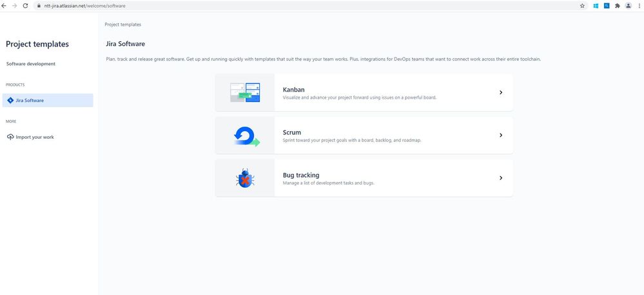Click the Scrum description 'Sprint toward your project goals'
The height and width of the screenshot is (295, 644).
tap(352, 140)
